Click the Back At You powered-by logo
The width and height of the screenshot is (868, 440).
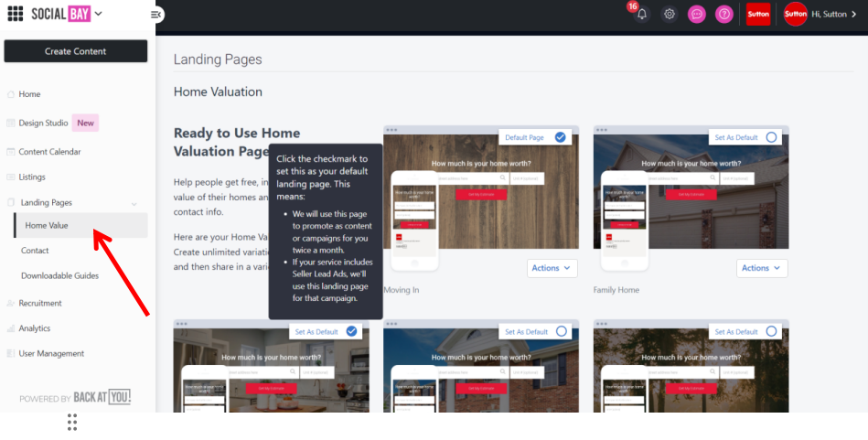[102, 397]
